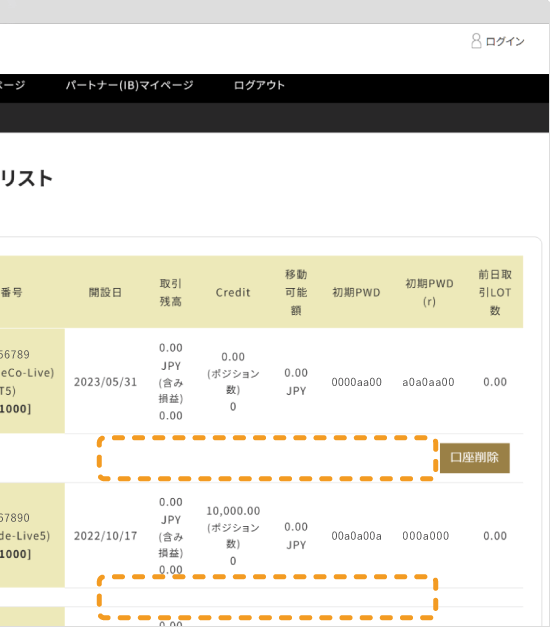Click the 初期PWD(r) column header
550x627 pixels.
(x=429, y=292)
